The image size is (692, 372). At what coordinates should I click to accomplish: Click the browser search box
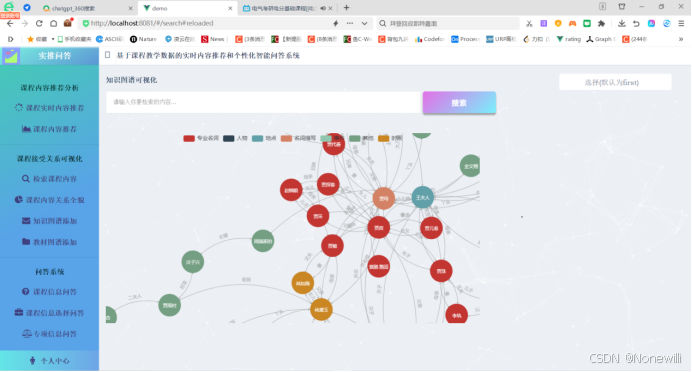click(x=448, y=23)
